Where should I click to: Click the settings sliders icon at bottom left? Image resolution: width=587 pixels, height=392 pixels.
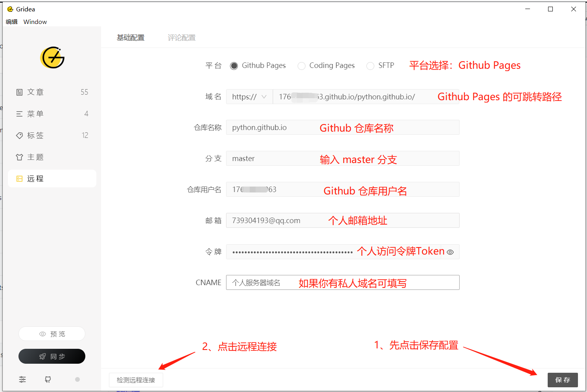(x=22, y=379)
